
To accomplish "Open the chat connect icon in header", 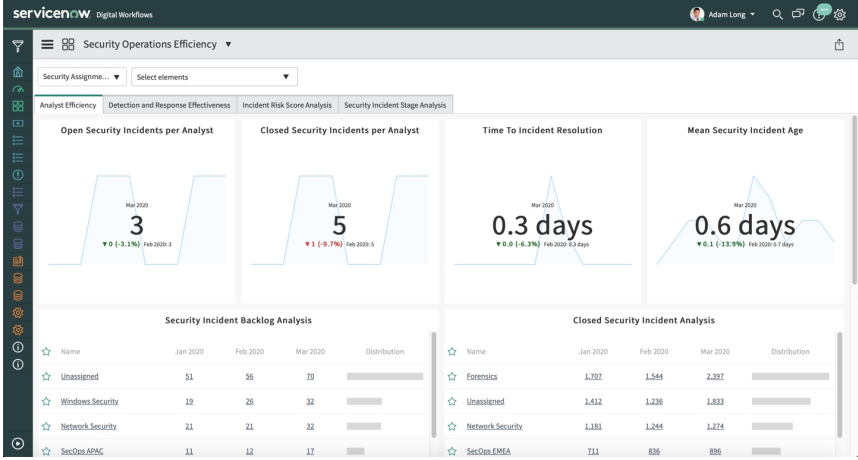I will (798, 14).
